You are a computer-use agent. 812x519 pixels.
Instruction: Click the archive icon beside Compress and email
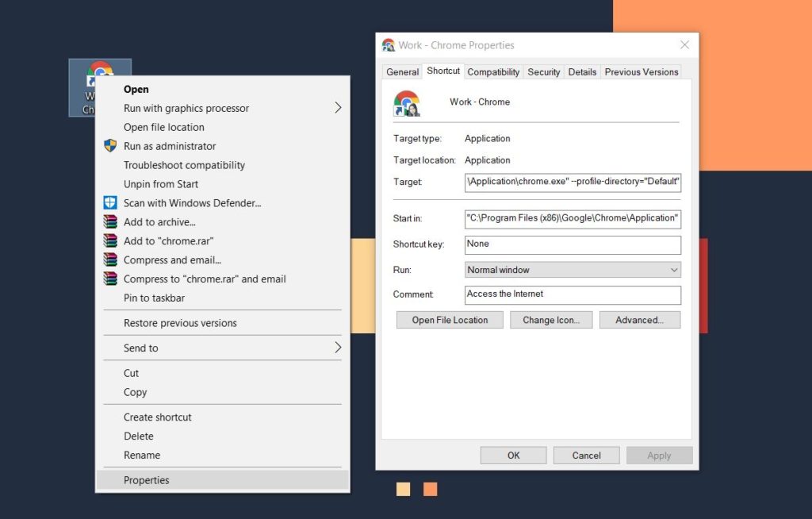(x=110, y=260)
